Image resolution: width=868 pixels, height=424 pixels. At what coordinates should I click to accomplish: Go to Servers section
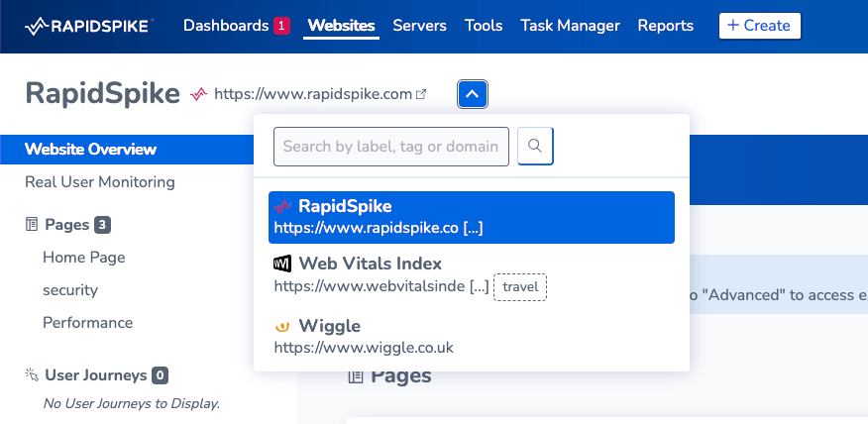419,26
